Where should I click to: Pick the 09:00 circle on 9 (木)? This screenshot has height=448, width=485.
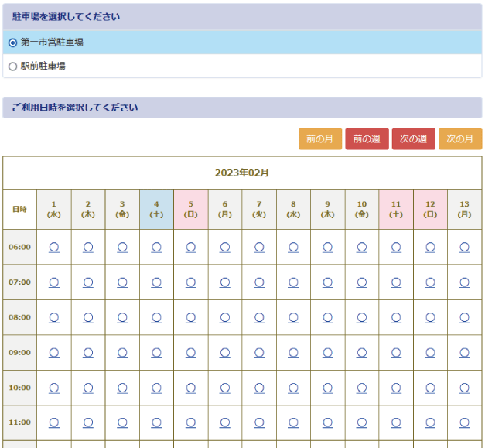[x=327, y=352]
